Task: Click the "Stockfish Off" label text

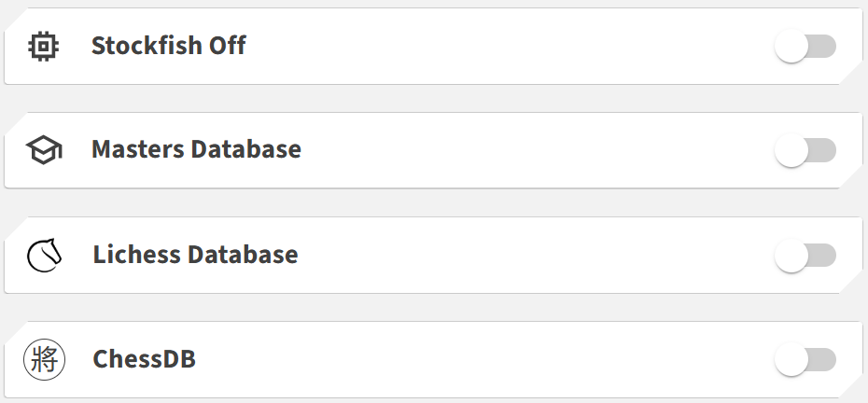Action: coord(168,46)
